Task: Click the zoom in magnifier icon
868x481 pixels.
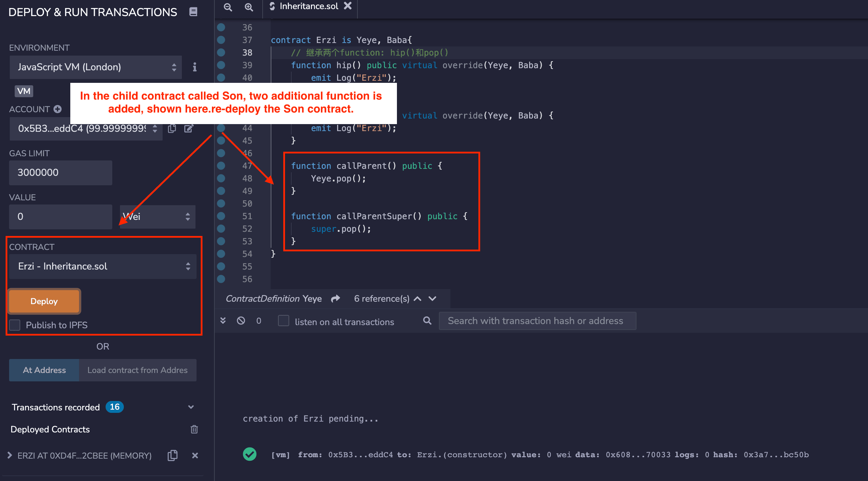Action: click(249, 7)
